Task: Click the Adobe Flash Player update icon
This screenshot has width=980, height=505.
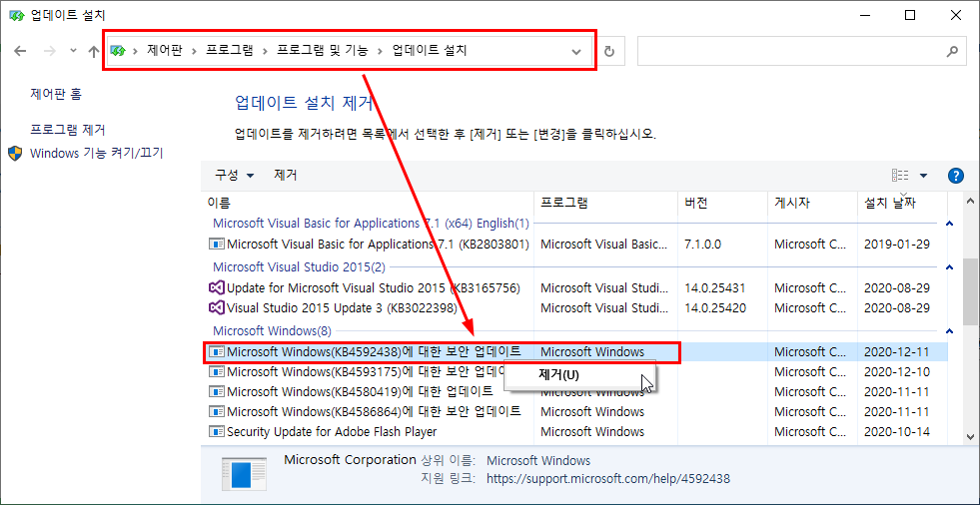Action: [216, 432]
